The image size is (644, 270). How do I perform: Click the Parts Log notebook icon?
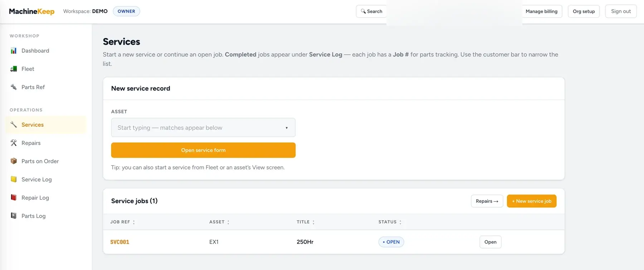14,216
